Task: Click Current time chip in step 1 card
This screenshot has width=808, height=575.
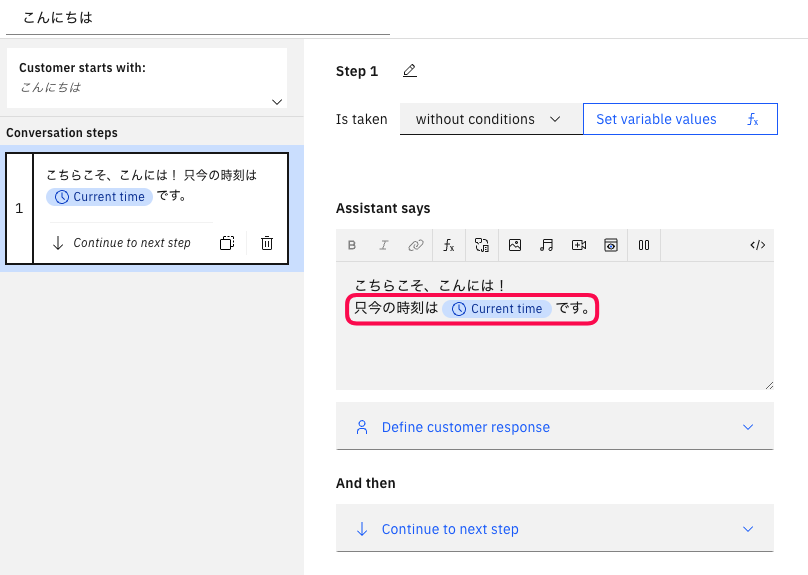Action: coord(99,197)
